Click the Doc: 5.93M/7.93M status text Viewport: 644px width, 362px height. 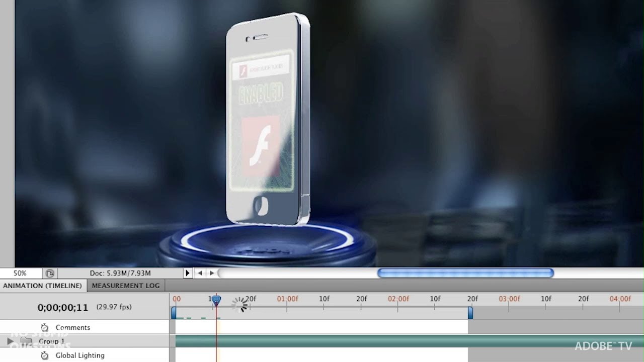pyautogui.click(x=120, y=274)
